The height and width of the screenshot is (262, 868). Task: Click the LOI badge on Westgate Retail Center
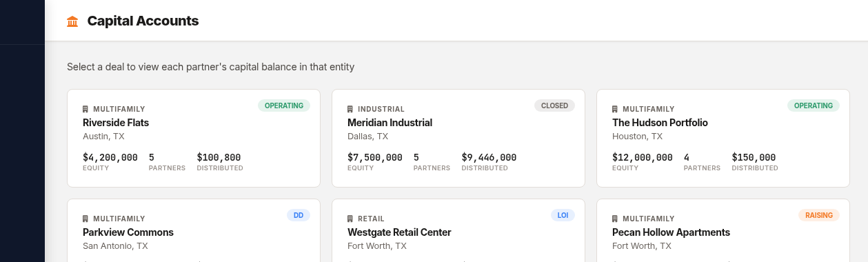click(563, 215)
